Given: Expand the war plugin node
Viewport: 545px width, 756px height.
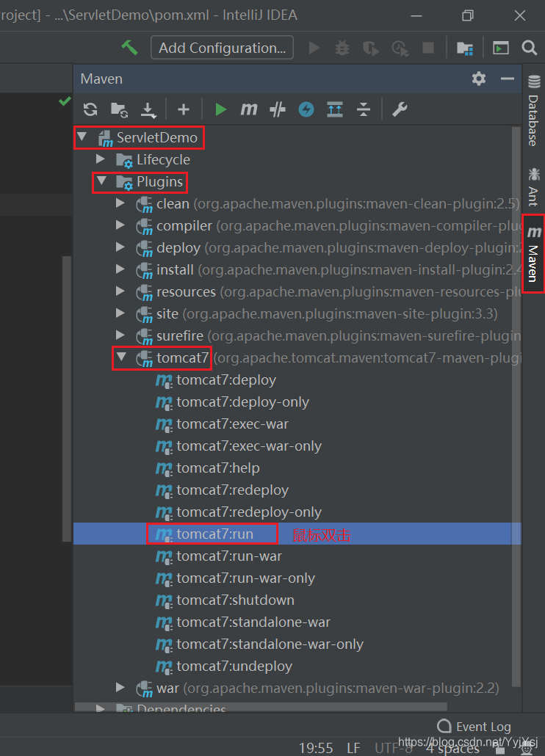Looking at the screenshot, I should click(x=120, y=687).
